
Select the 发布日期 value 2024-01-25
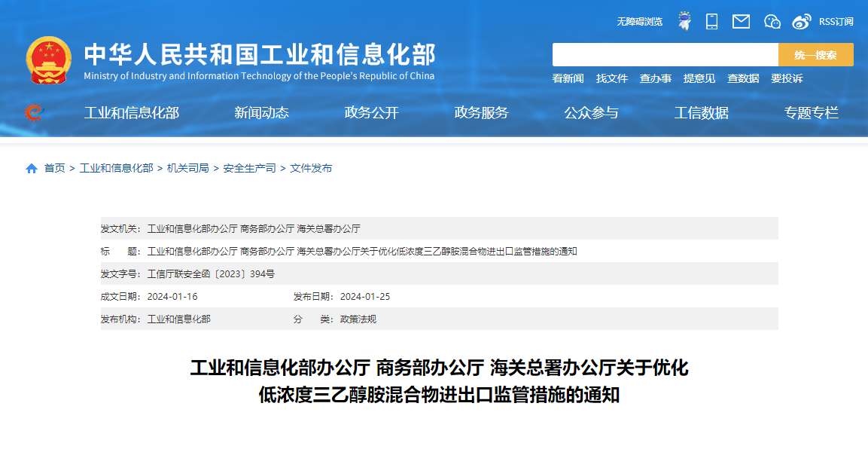[x=365, y=297]
